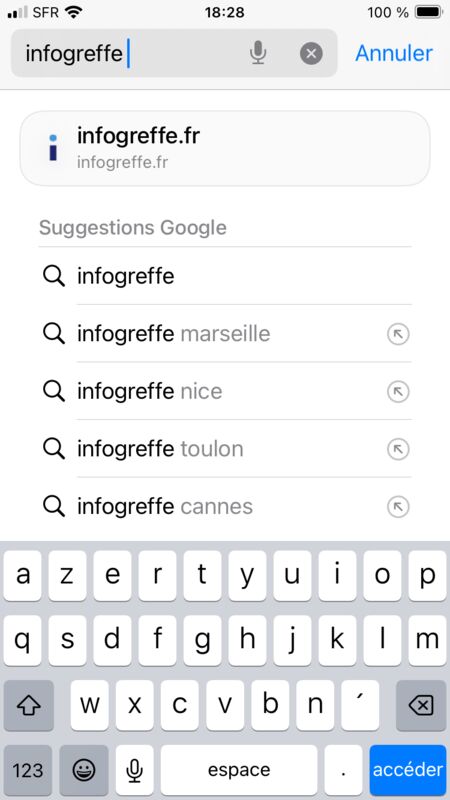Image resolution: width=450 pixels, height=800 pixels.
Task: Tap the keyboard dictation microphone key
Action: [x=134, y=770]
